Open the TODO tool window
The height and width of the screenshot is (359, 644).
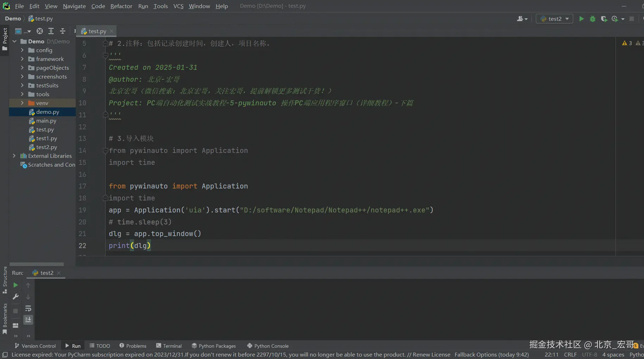100,346
